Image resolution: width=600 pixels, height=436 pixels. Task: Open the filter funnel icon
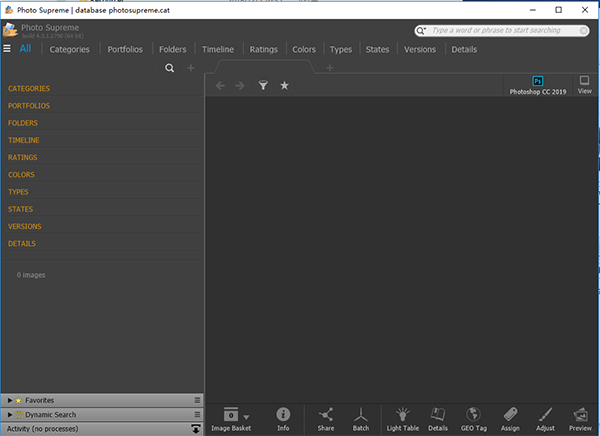pyautogui.click(x=263, y=86)
